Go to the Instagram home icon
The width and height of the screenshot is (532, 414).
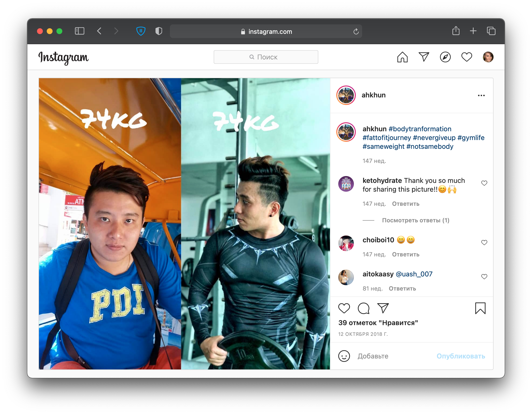pyautogui.click(x=402, y=57)
